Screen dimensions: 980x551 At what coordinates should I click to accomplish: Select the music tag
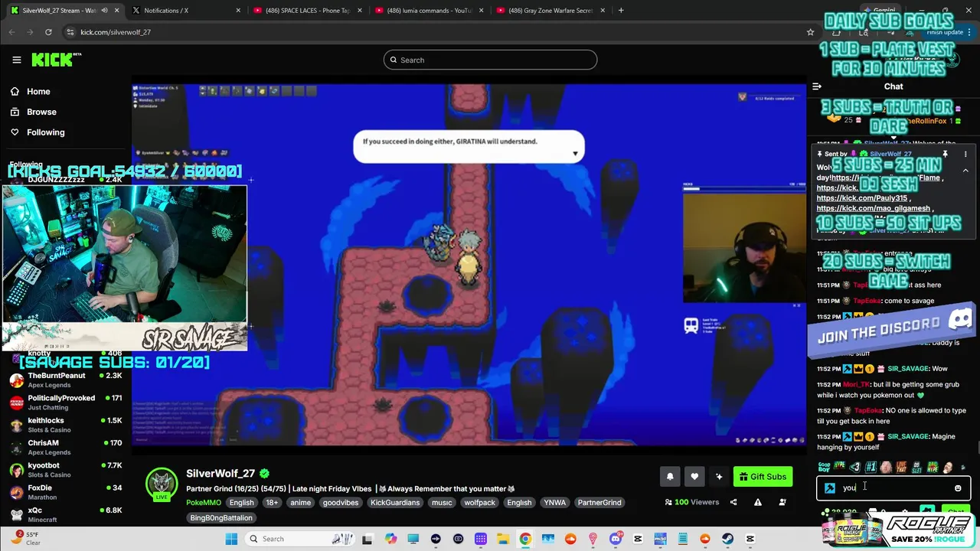tap(442, 503)
